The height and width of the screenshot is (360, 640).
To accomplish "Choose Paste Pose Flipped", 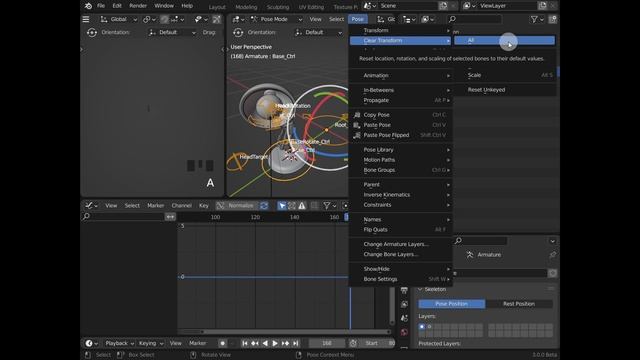I will pos(400,135).
